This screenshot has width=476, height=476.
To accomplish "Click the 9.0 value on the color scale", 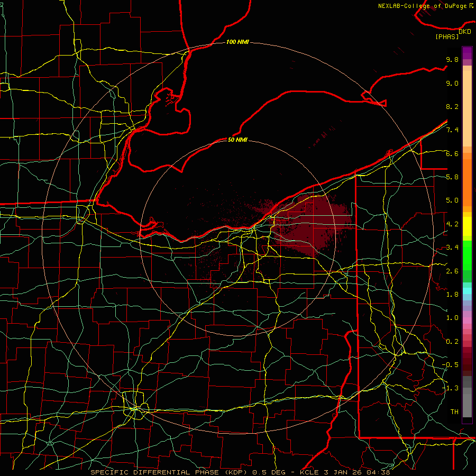I will 452,83.
